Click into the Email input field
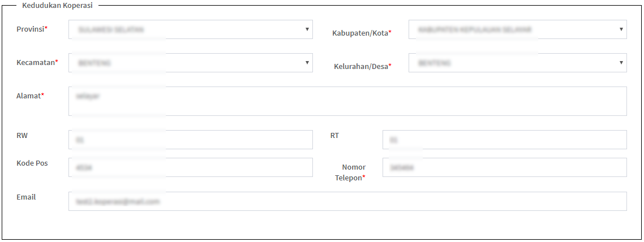The width and height of the screenshot is (644, 242). (347, 201)
